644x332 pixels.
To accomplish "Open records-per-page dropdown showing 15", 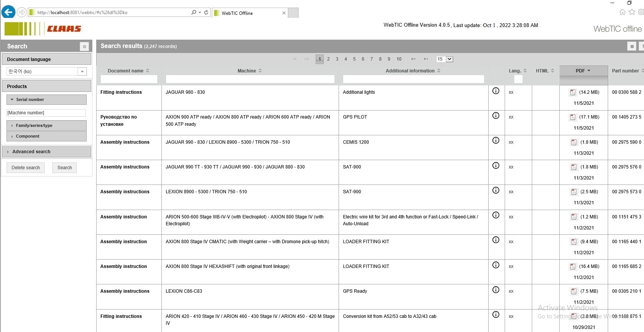I will (x=445, y=59).
